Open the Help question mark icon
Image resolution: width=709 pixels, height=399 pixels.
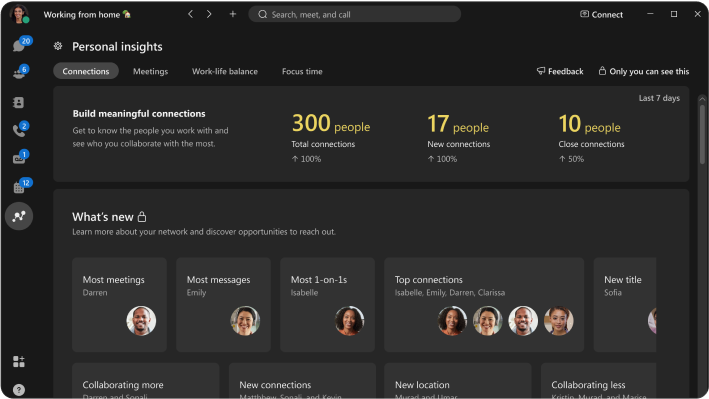(x=19, y=390)
